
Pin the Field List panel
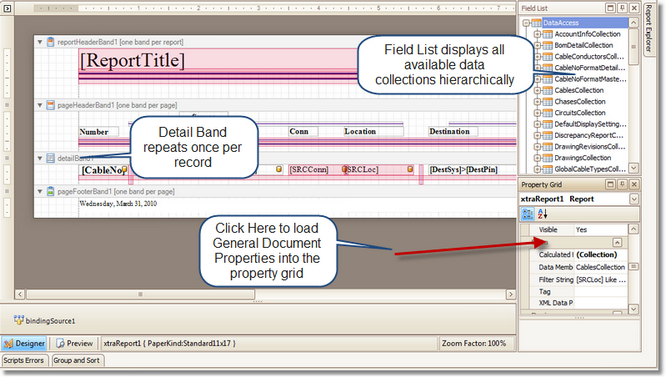click(x=622, y=8)
